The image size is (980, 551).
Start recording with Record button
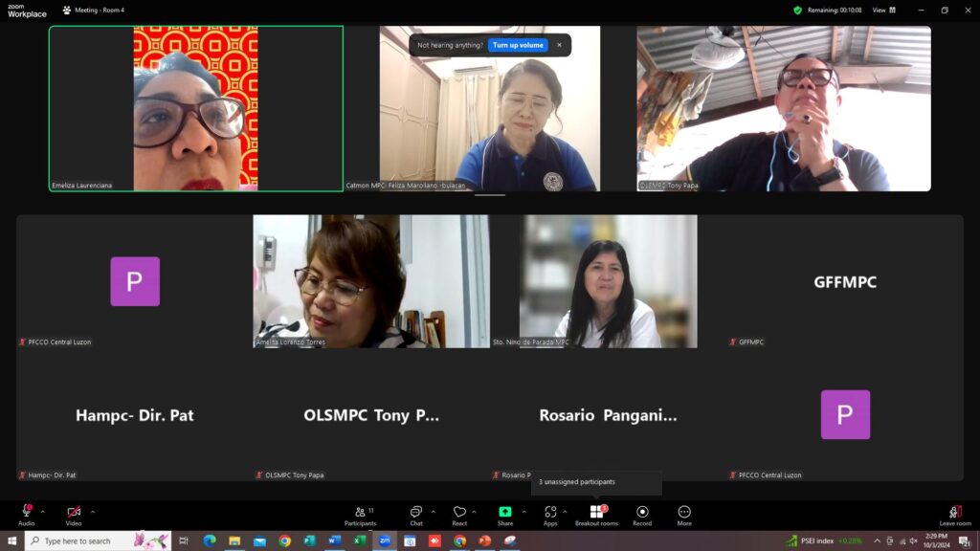coord(642,516)
